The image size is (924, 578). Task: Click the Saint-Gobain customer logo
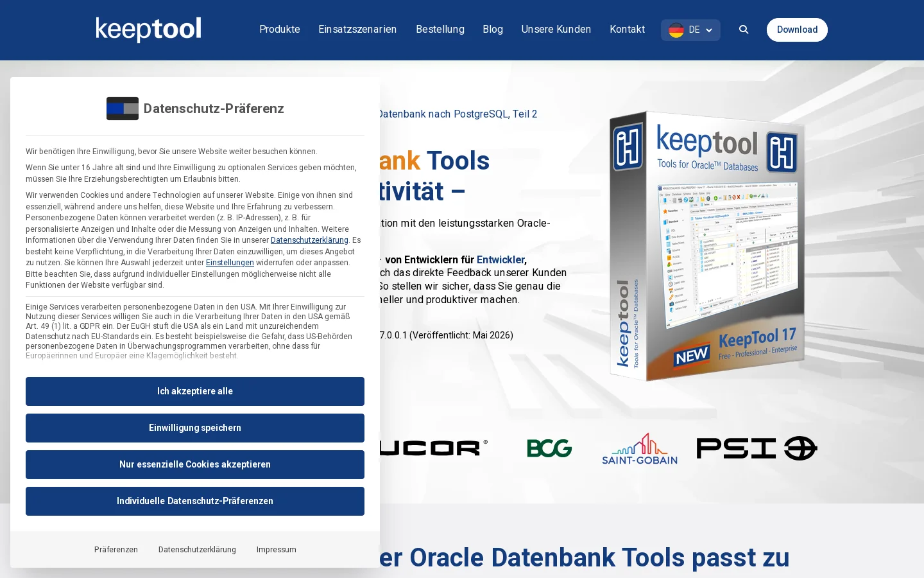pyautogui.click(x=640, y=448)
